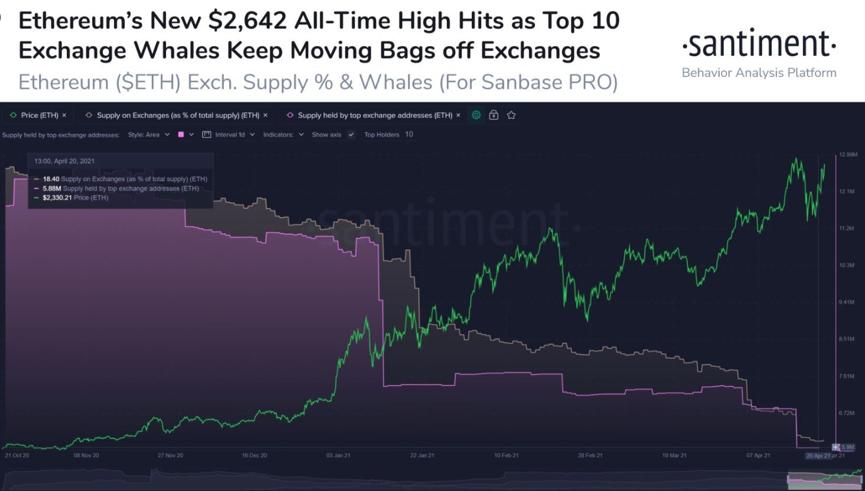Click the pink color swatch
This screenshot has width=865, height=491.
pyautogui.click(x=181, y=135)
